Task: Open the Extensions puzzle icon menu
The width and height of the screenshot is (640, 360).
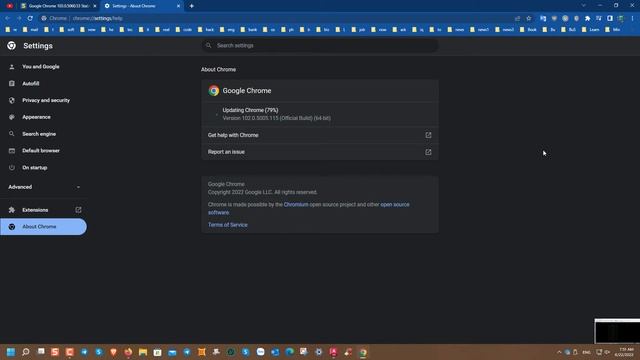Action: [x=587, y=18]
